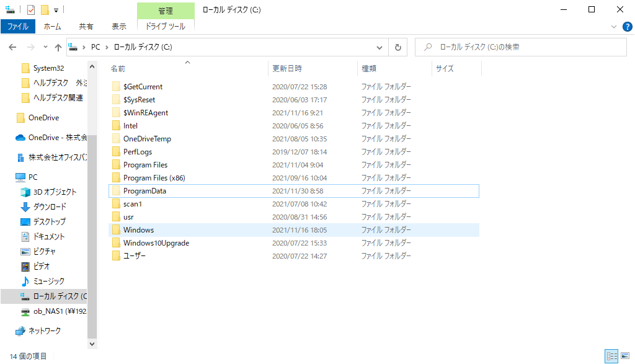The width and height of the screenshot is (635, 364).
Task: Sort by the 更新日時 column header
Action: tap(287, 68)
